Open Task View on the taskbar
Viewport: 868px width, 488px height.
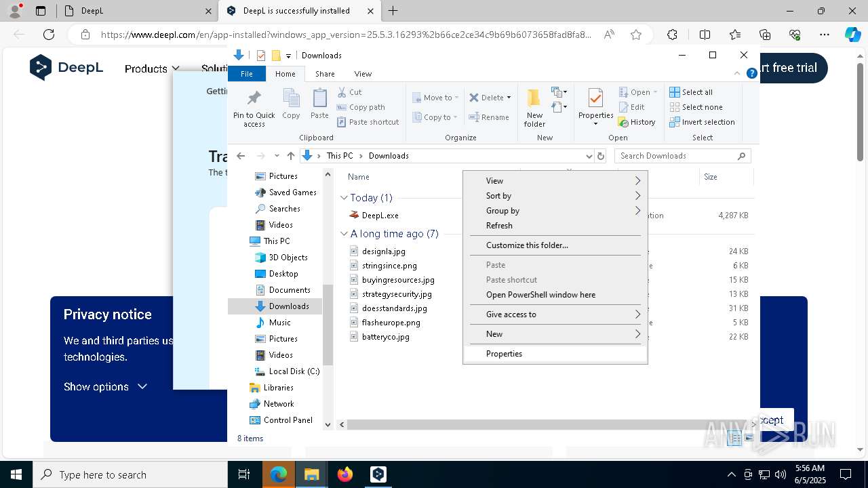(x=244, y=474)
